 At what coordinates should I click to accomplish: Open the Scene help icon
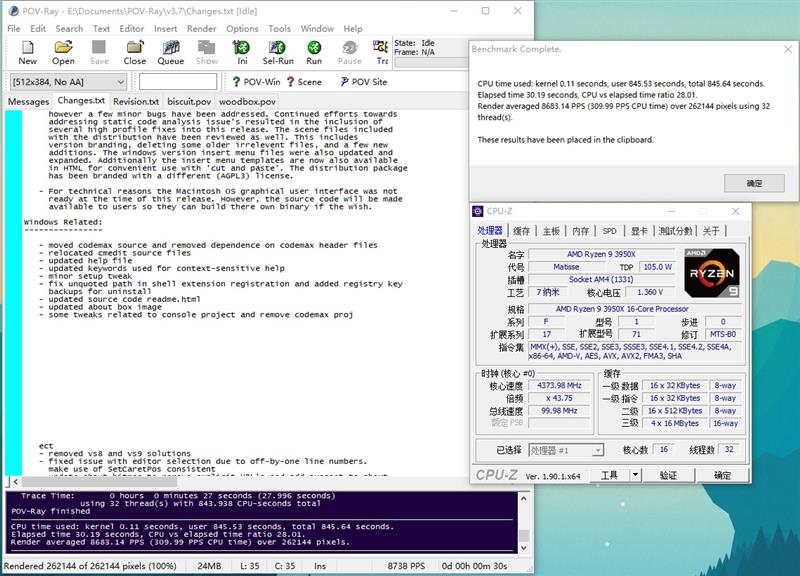pos(303,82)
